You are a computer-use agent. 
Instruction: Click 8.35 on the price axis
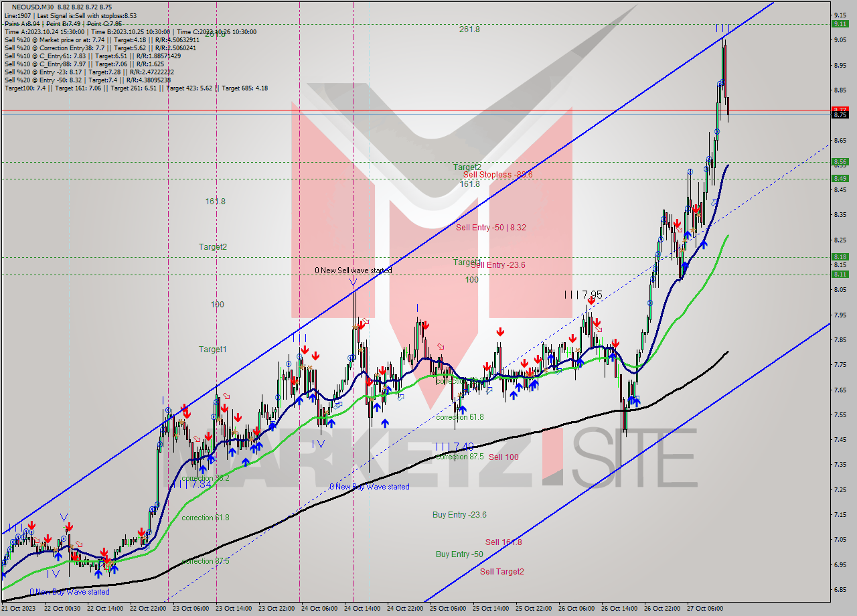click(840, 215)
